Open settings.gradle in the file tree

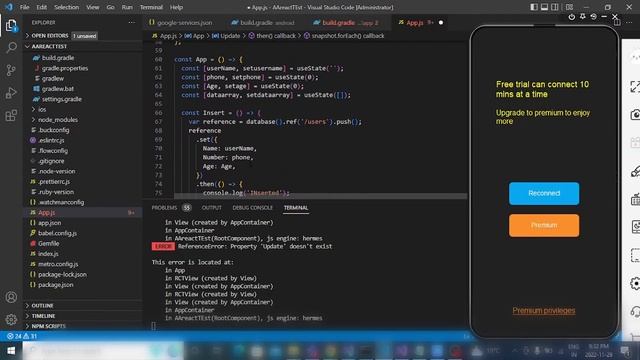(62, 99)
